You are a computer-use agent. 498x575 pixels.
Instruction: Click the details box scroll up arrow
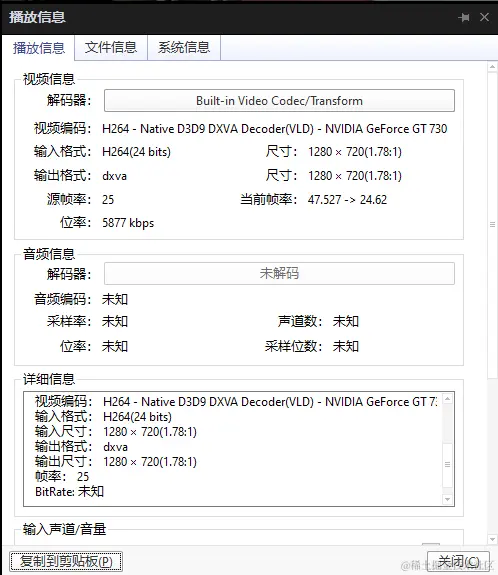[447, 399]
